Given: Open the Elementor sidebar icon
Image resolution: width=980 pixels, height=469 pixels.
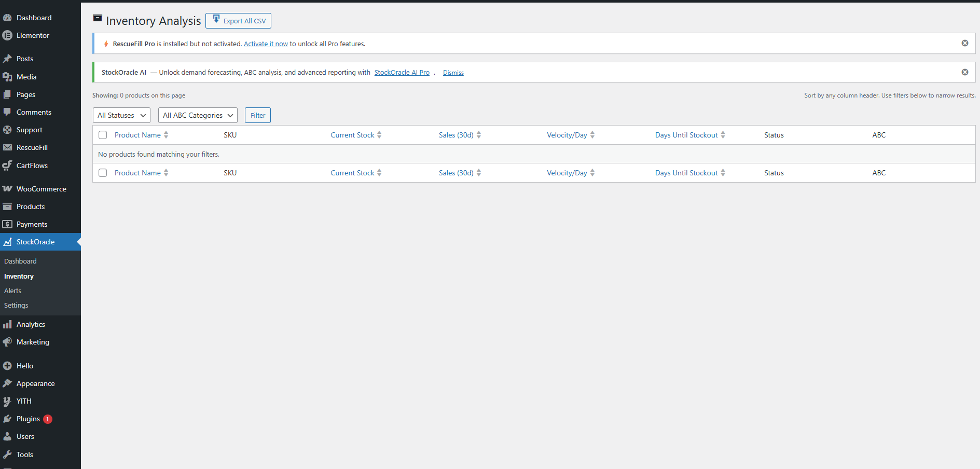Looking at the screenshot, I should [8, 35].
